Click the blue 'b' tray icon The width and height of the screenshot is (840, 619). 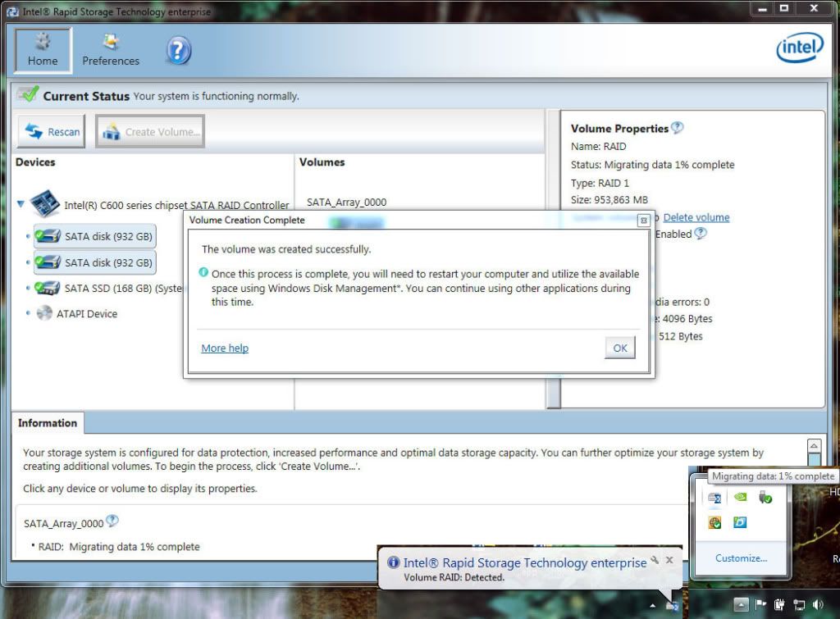click(x=741, y=522)
